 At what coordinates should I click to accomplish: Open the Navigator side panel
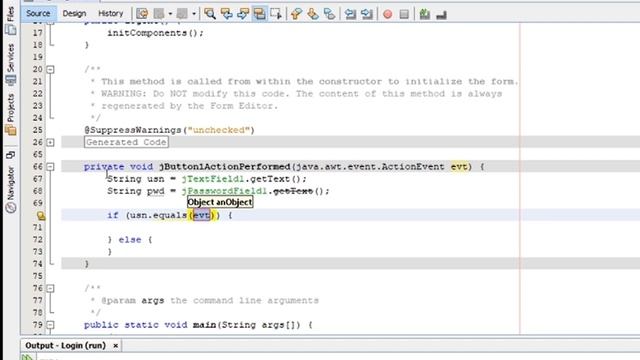(x=11, y=189)
